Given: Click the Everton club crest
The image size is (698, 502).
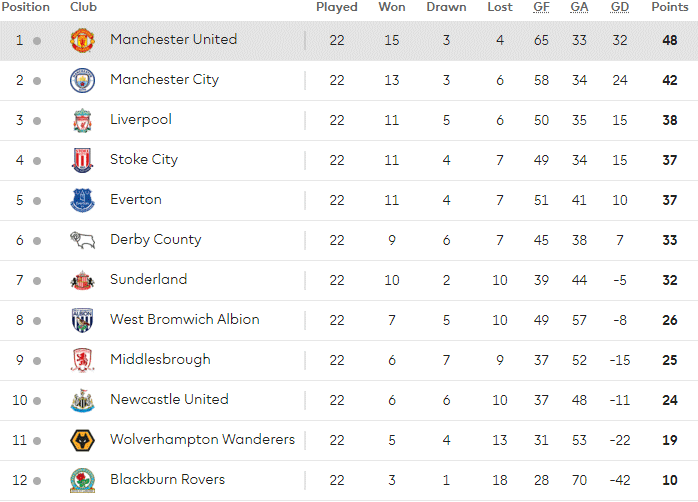Looking at the screenshot, I should click(82, 200).
